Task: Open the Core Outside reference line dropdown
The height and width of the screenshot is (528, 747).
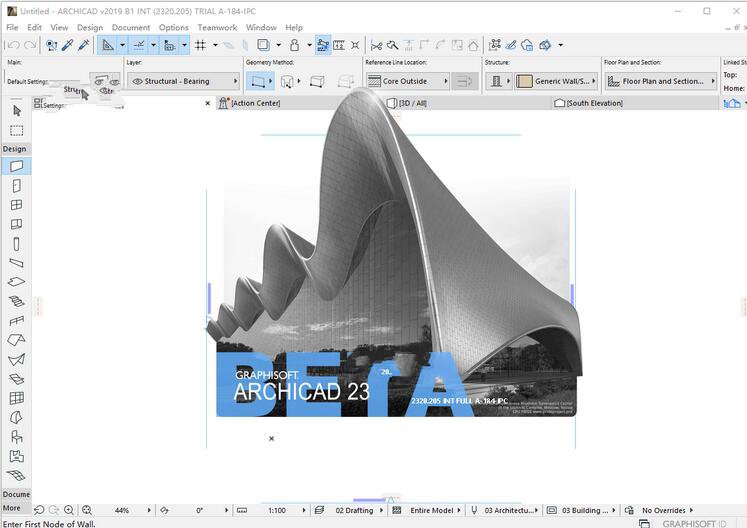Action: coord(408,81)
